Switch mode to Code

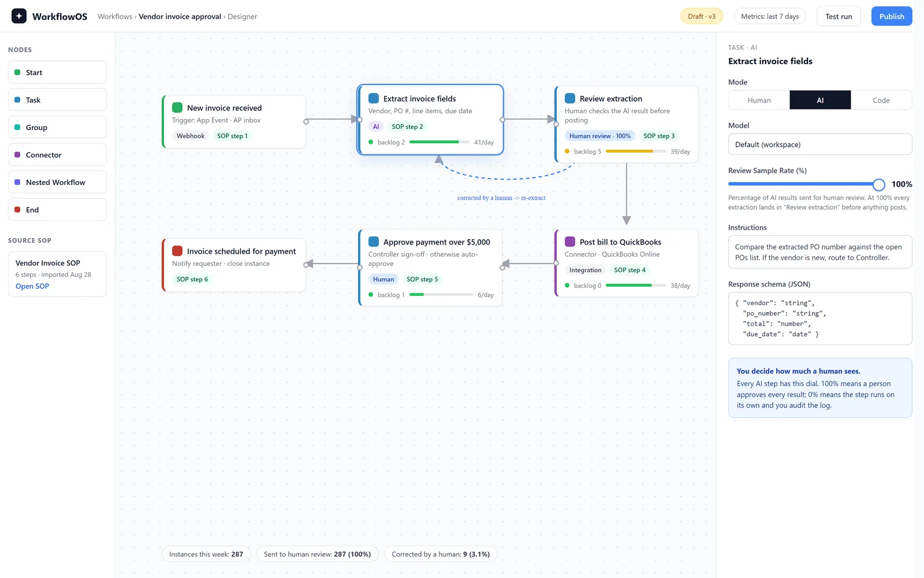881,100
